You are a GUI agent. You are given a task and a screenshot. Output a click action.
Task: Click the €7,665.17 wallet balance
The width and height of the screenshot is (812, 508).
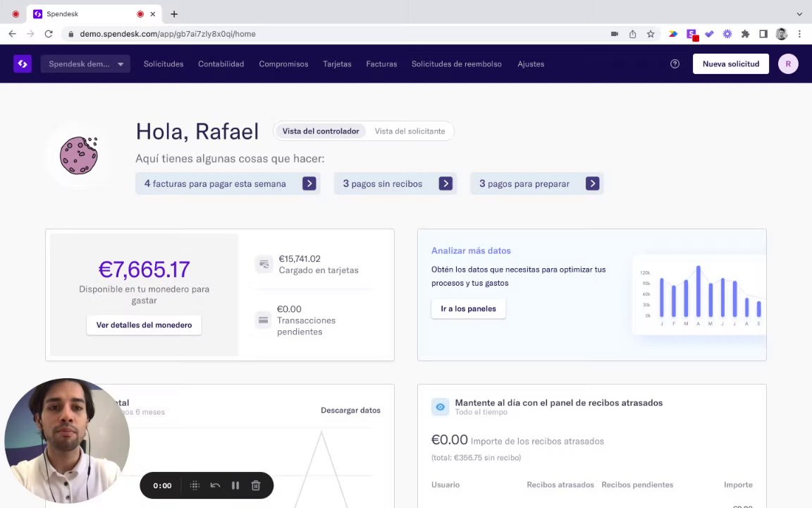[x=144, y=269]
